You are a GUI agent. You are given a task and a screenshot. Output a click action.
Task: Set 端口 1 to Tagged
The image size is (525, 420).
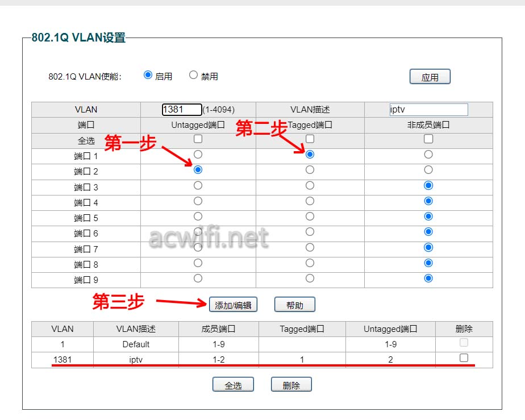pos(310,155)
